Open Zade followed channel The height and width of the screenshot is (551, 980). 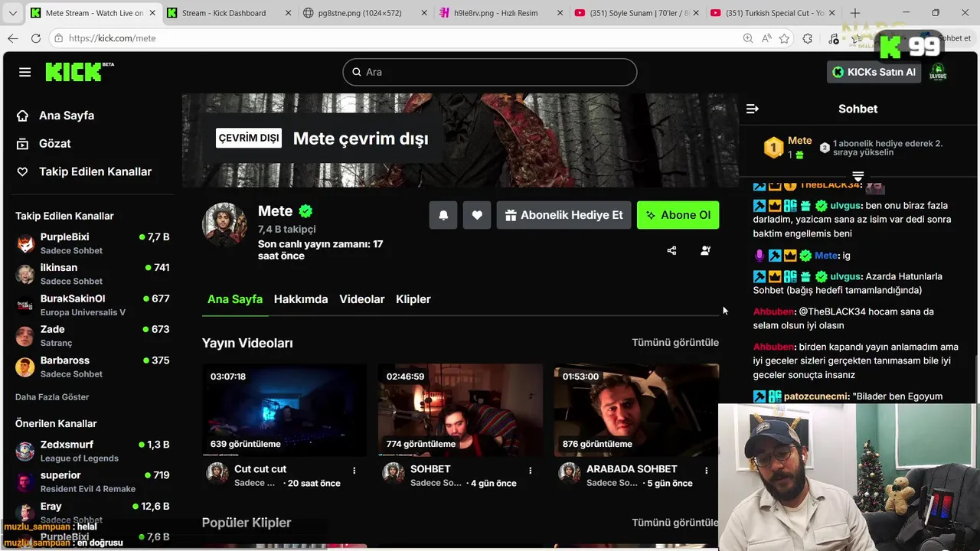tap(93, 335)
